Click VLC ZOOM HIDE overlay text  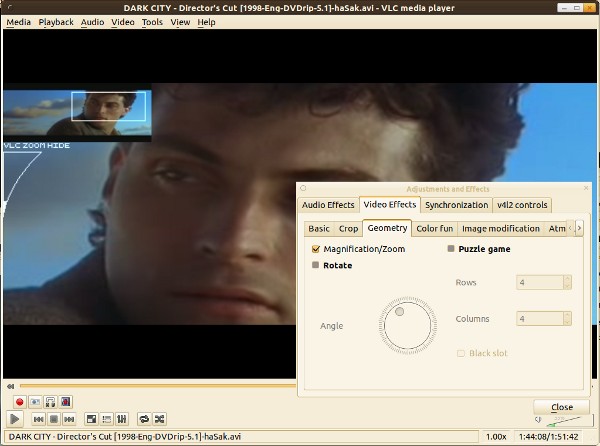pos(37,146)
